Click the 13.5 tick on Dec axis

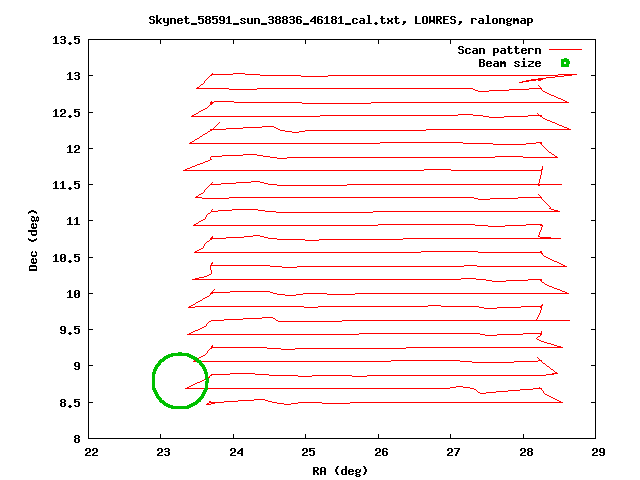pos(67,40)
